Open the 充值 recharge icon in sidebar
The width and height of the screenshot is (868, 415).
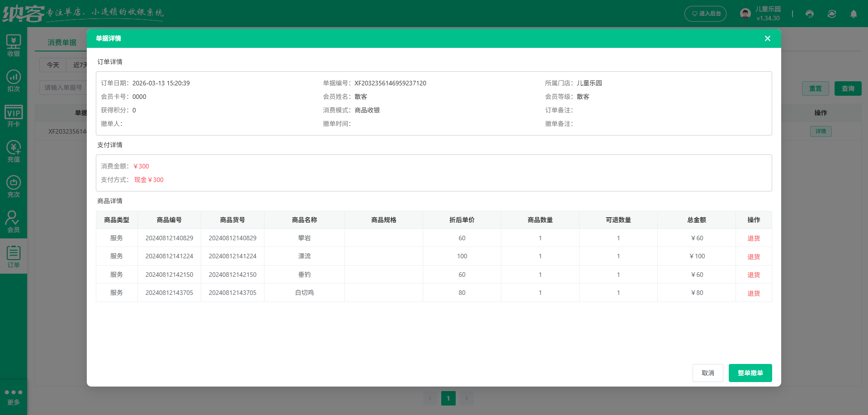pos(14,151)
